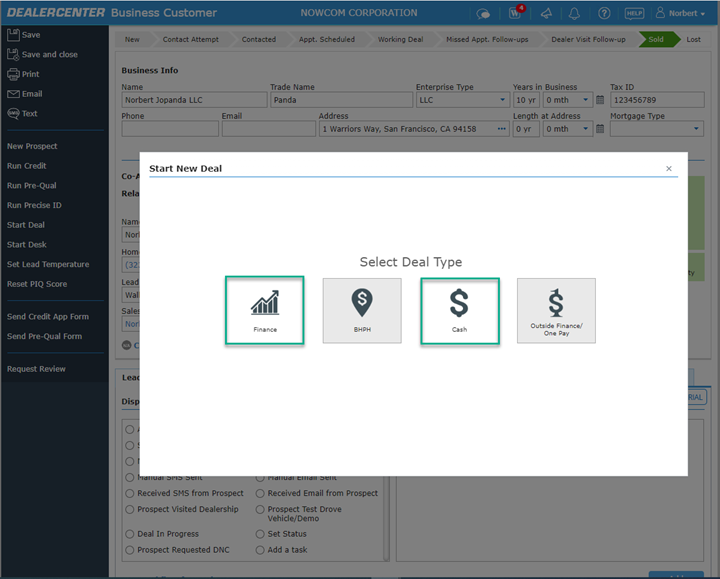Select Received SMS from Prospect radio
720x579 pixels.
(x=129, y=493)
